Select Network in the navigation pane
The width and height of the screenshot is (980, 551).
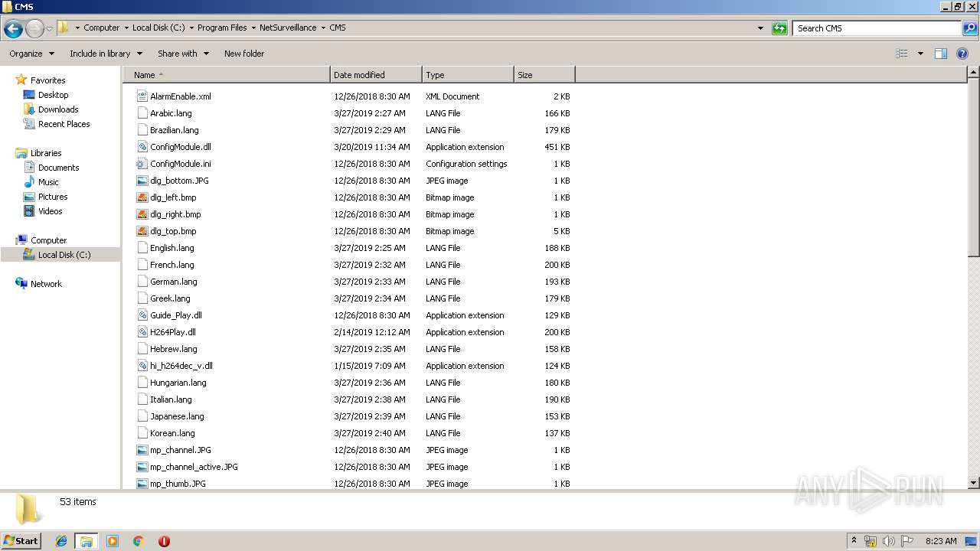tap(46, 284)
